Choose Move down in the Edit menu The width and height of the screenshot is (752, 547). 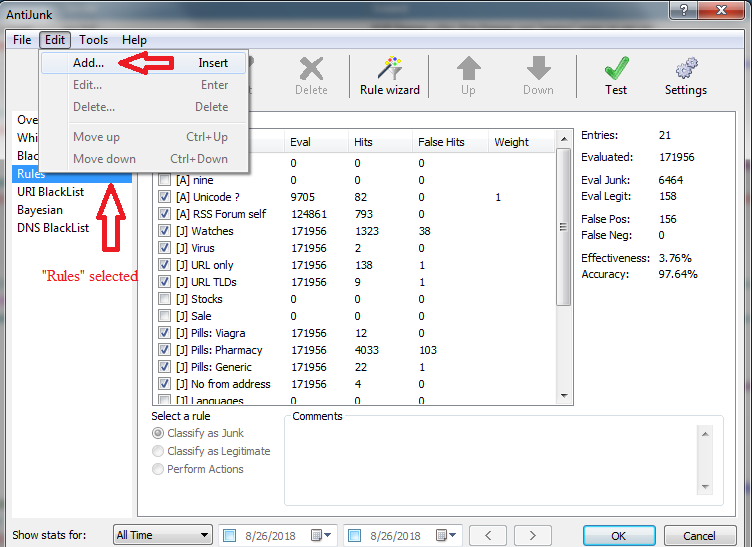coord(143,159)
